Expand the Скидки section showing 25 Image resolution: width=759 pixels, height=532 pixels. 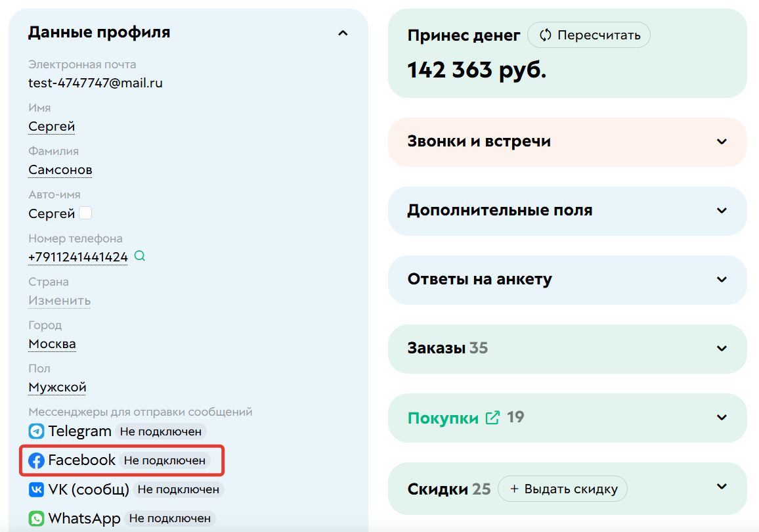click(x=721, y=489)
